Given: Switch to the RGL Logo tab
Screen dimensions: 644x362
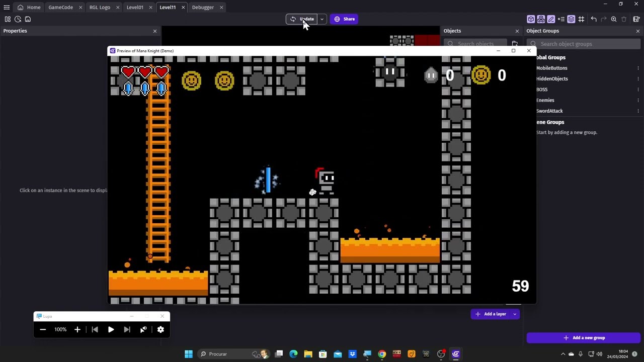Looking at the screenshot, I should (100, 7).
